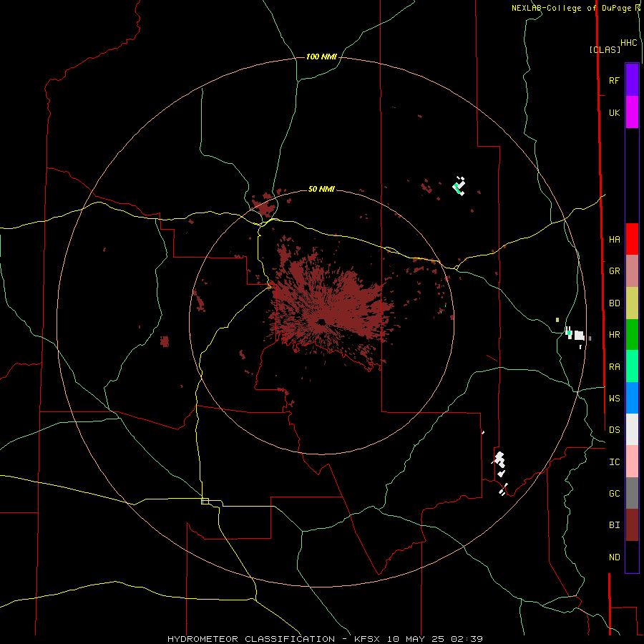This screenshot has height=644, width=644.
Task: Select the salmon GR legend color swatch
Action: tap(632, 271)
